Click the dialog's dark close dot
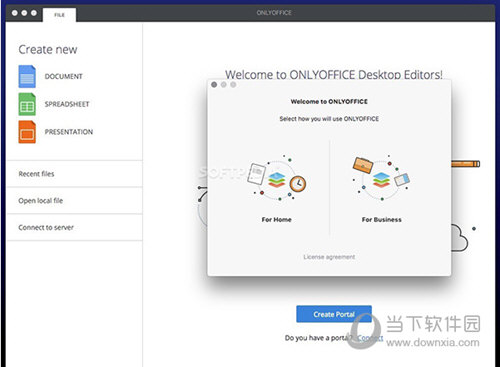The image size is (500, 367). pyautogui.click(x=214, y=85)
